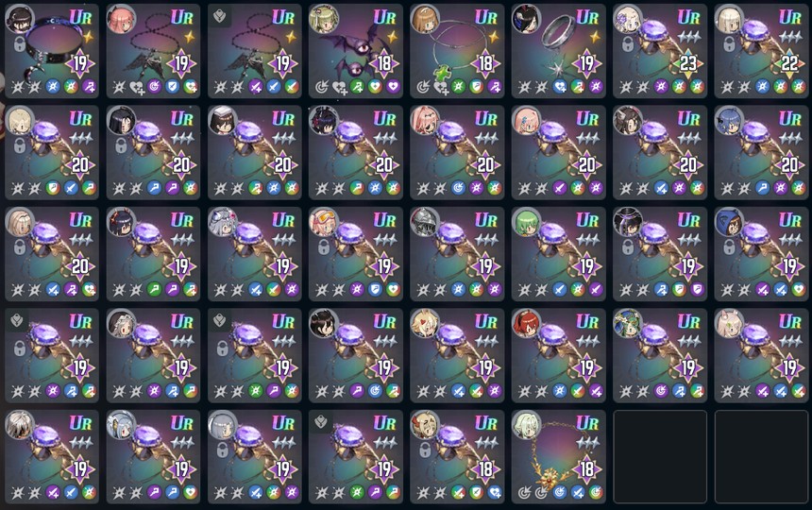Viewport: 812px width, 510px height.
Task: Click the green clover pendant on the necklace
Action: coord(442,74)
